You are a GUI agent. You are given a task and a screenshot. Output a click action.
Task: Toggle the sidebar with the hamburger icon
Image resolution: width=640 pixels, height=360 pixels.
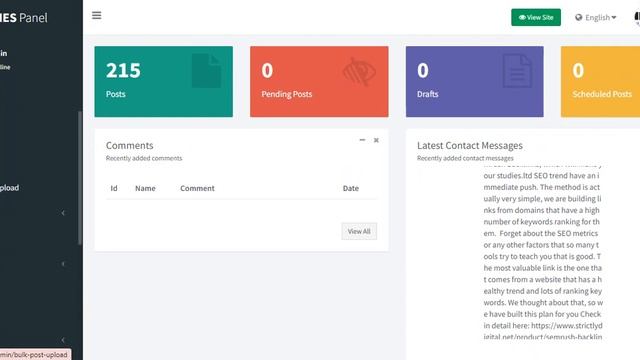(96, 16)
